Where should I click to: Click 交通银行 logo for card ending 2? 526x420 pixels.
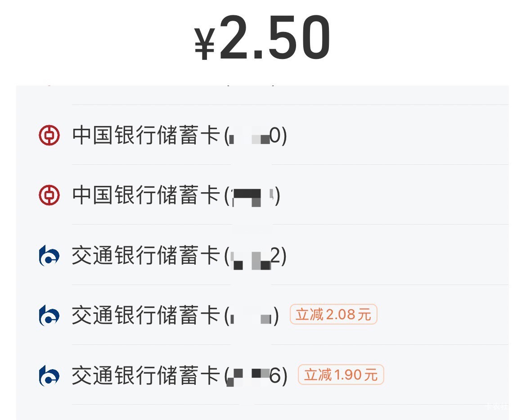tap(49, 256)
